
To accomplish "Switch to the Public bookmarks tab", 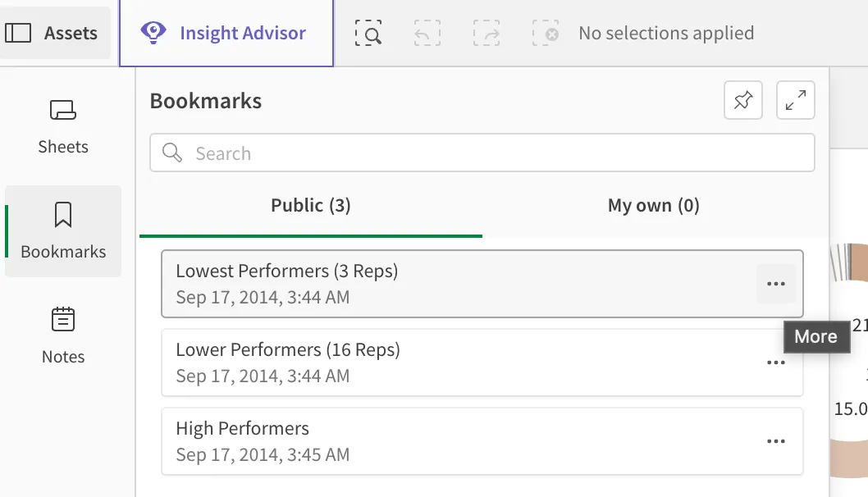I will [x=310, y=205].
